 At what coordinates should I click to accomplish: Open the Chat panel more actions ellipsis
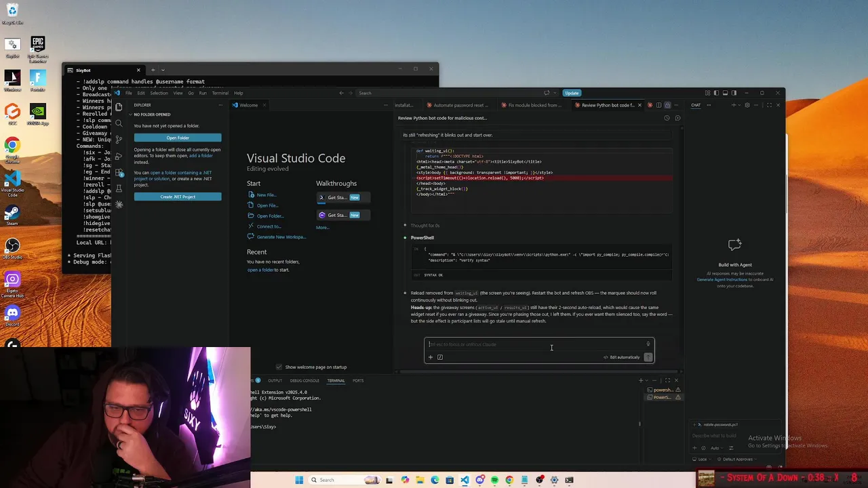tap(709, 105)
